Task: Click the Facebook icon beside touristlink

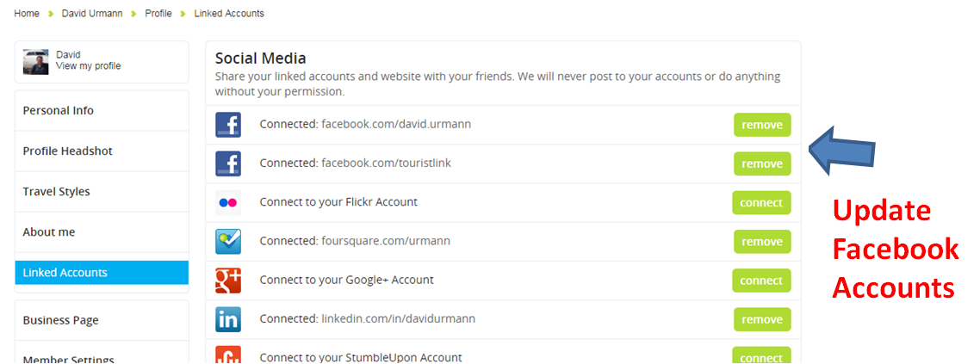Action: (x=228, y=163)
